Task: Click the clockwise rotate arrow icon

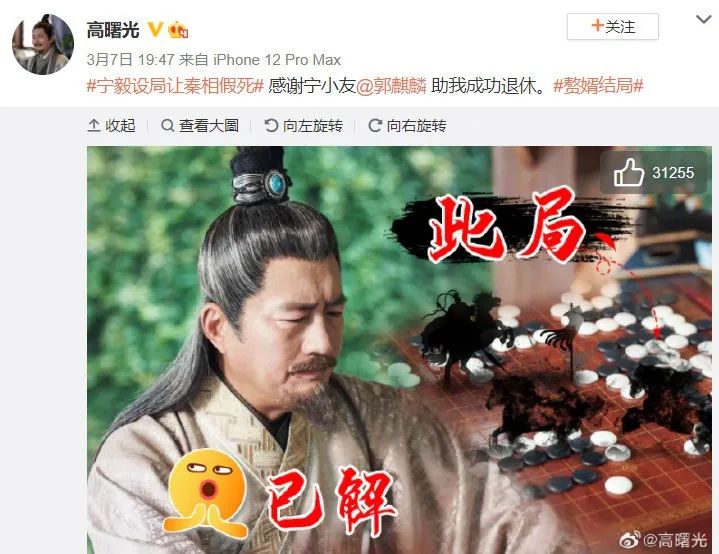Action: point(375,125)
